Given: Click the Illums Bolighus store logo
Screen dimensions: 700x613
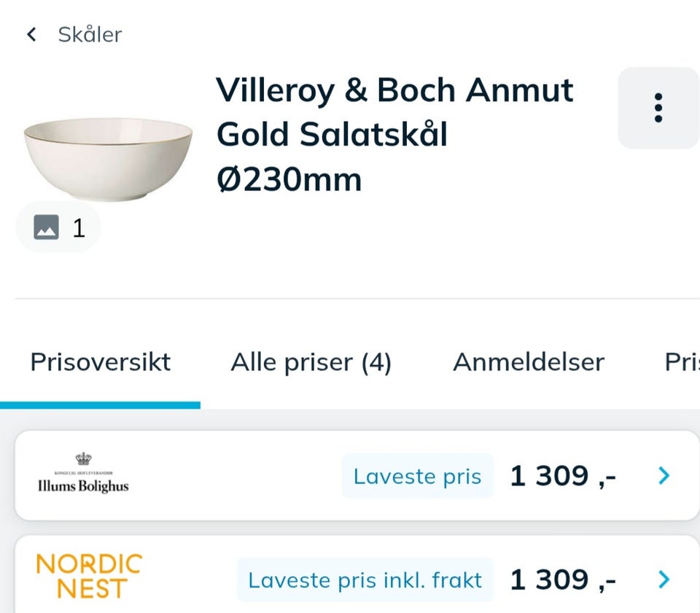Looking at the screenshot, I should click(82, 477).
